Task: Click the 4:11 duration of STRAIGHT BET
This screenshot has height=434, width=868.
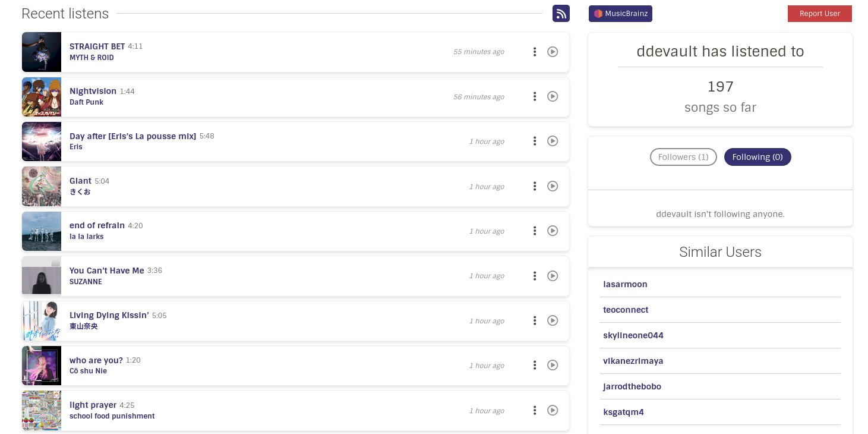Action: click(x=135, y=46)
